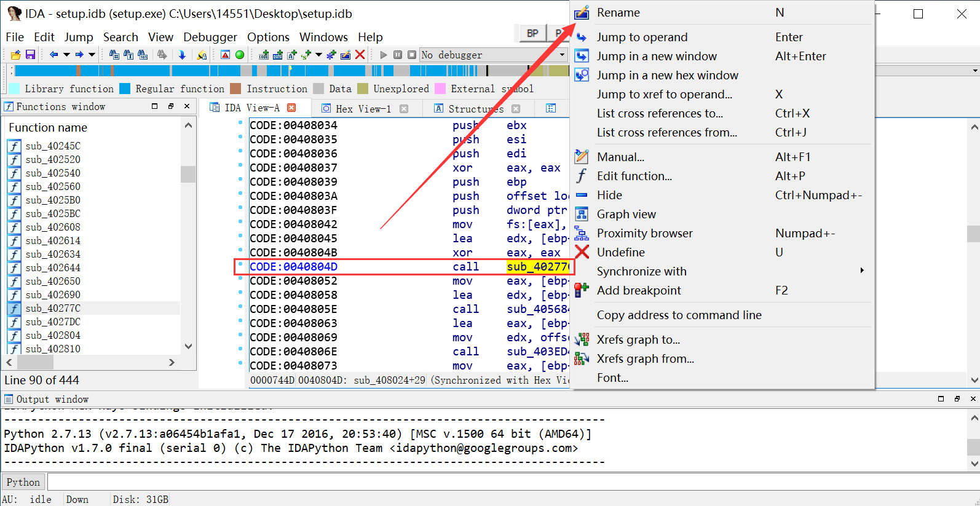Click the search binary sequence icon
Image resolution: width=980 pixels, height=506 pixels.
143,55
